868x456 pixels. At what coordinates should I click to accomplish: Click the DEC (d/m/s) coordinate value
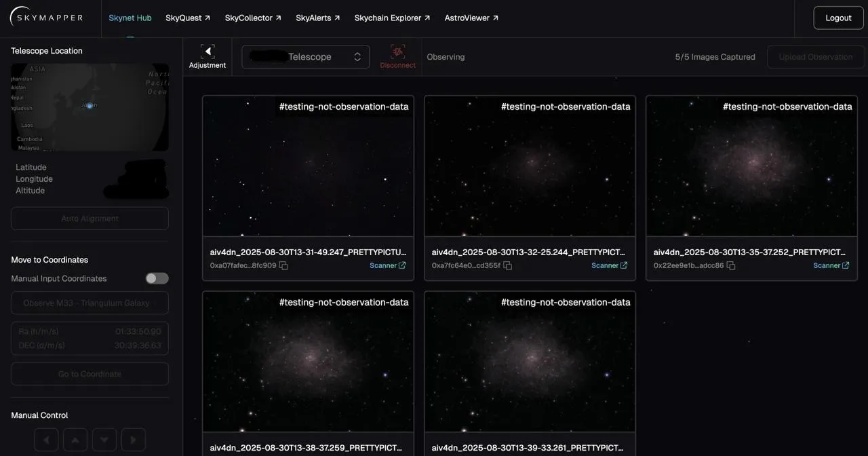coord(138,345)
